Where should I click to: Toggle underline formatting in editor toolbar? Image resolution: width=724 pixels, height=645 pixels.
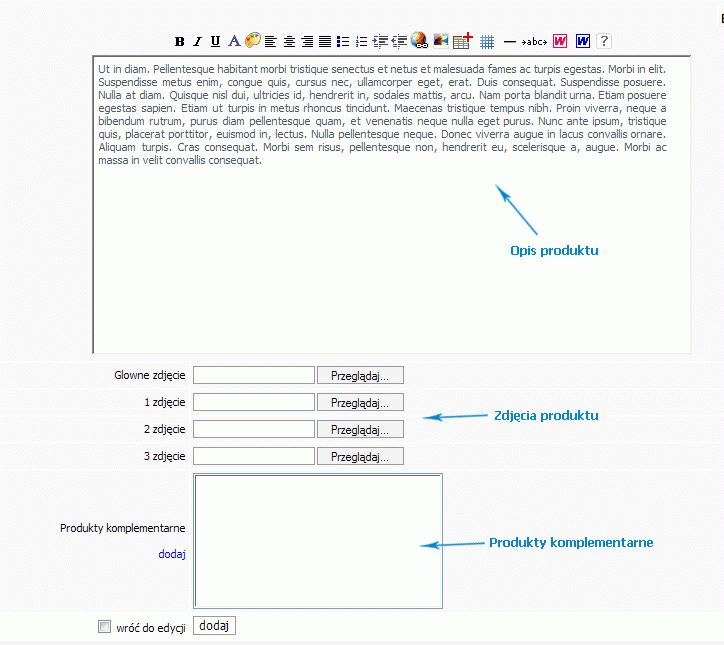(215, 42)
